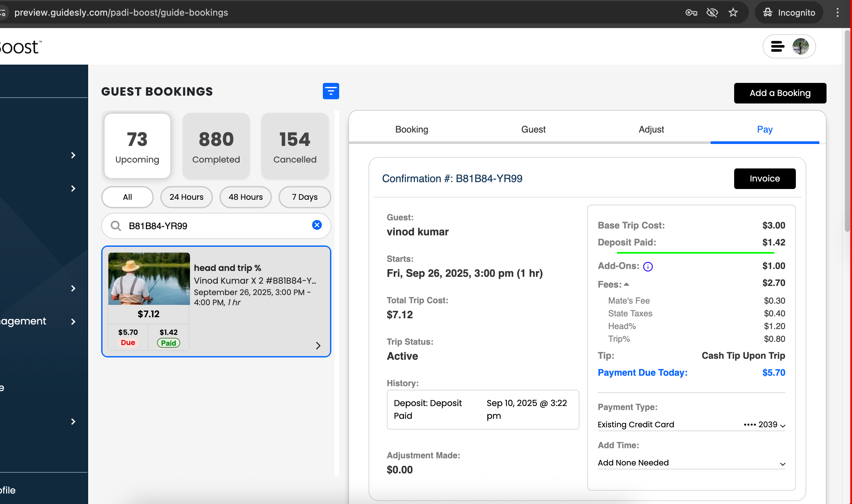Collapse the Fees breakdown arrow
Viewport: 852px width, 504px height.
[x=626, y=284]
